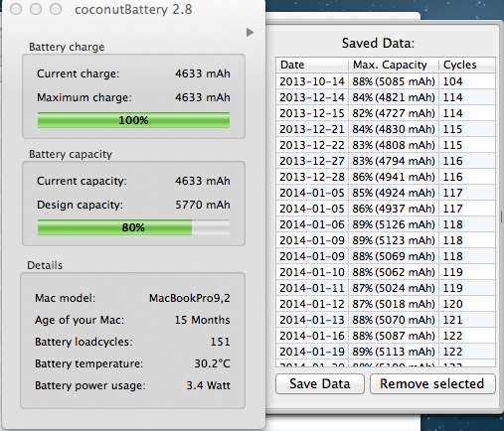Select the 2014-01-10 row with 119 cycles
504x431 pixels.
point(386,272)
